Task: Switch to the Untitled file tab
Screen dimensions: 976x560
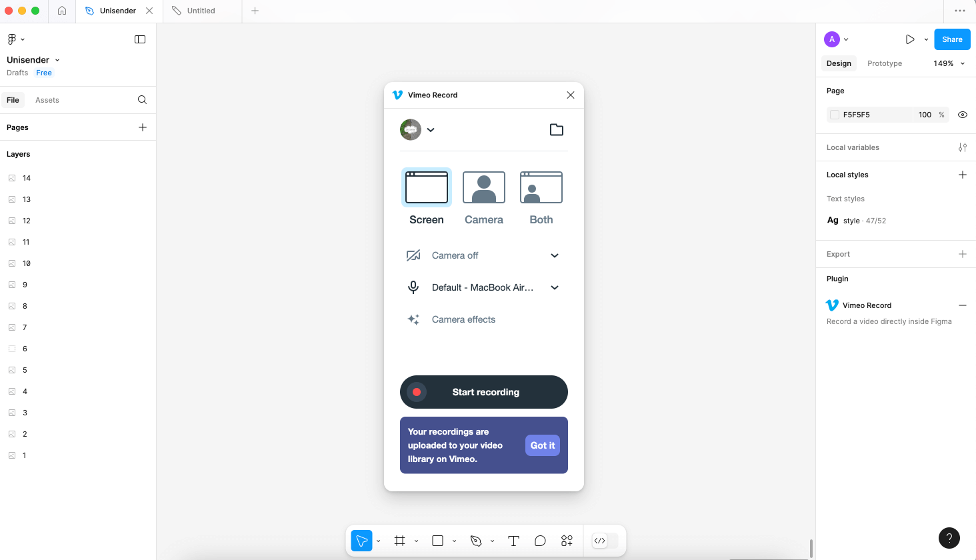Action: pos(202,11)
